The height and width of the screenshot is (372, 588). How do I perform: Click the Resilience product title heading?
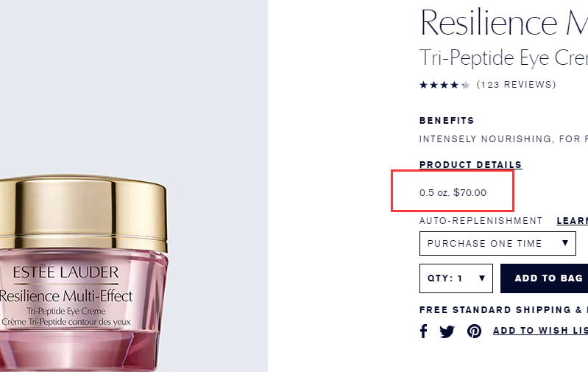click(x=503, y=22)
